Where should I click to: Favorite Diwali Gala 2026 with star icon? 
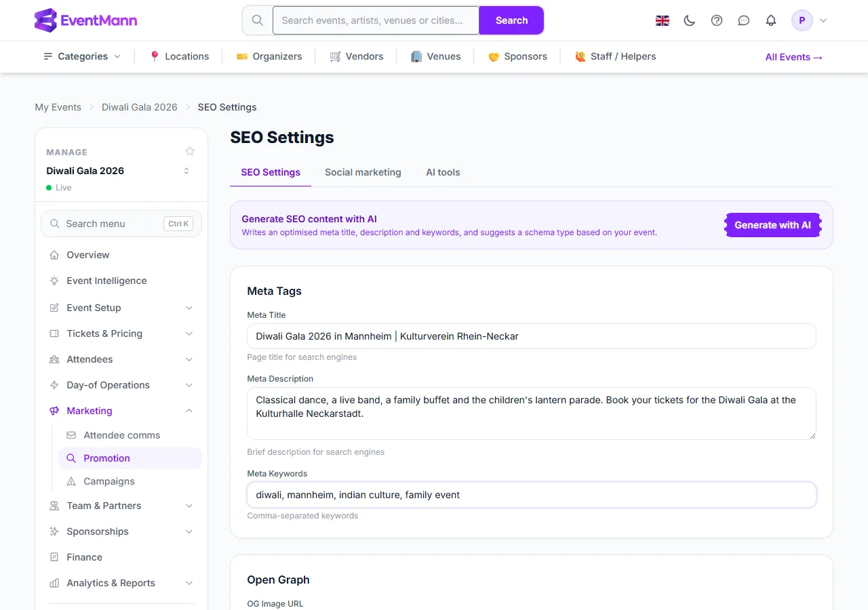(190, 151)
